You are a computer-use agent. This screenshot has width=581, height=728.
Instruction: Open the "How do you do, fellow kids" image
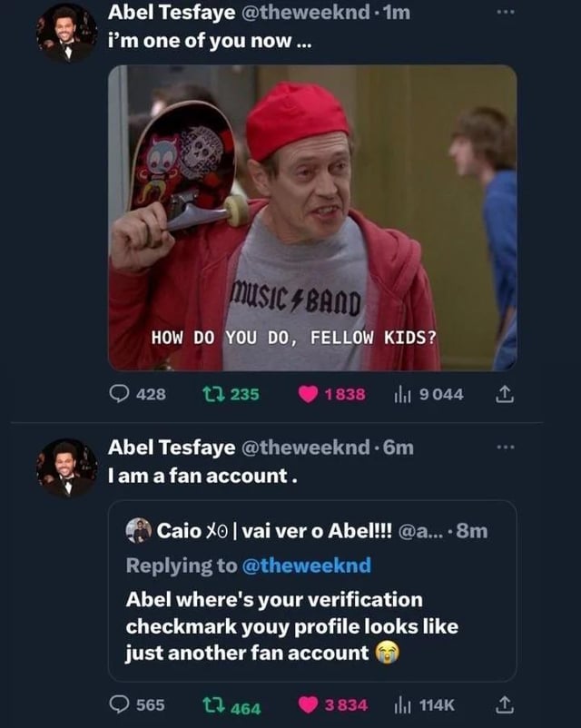coord(311,218)
